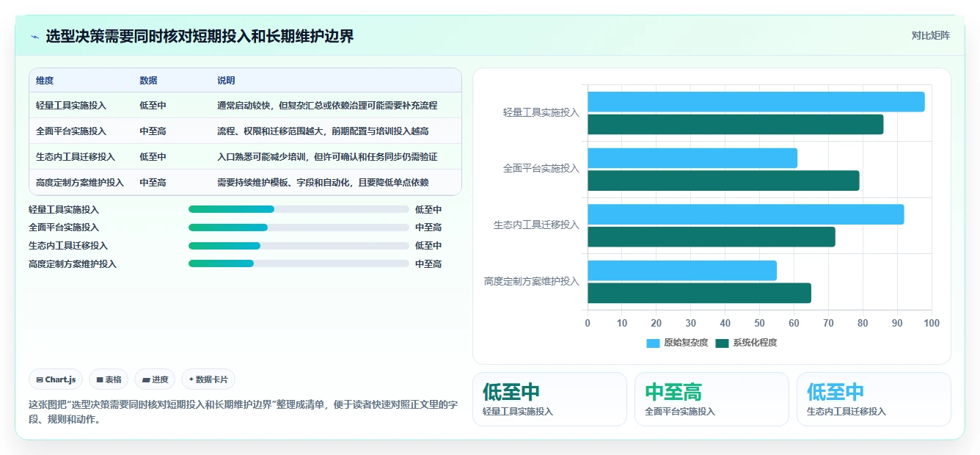The width and height of the screenshot is (980, 455).
Task: Open the 低至中 card for 轻量工具实施投入
Action: pos(549,399)
